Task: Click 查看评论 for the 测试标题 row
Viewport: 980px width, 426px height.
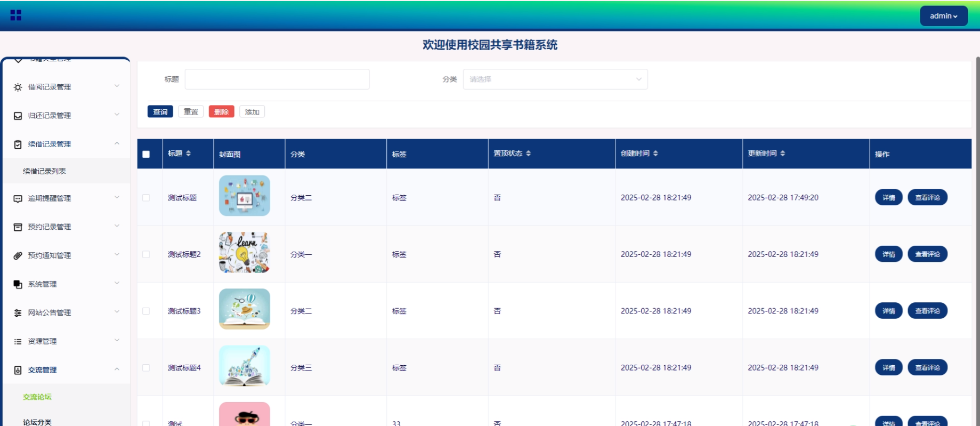Action: tap(928, 198)
